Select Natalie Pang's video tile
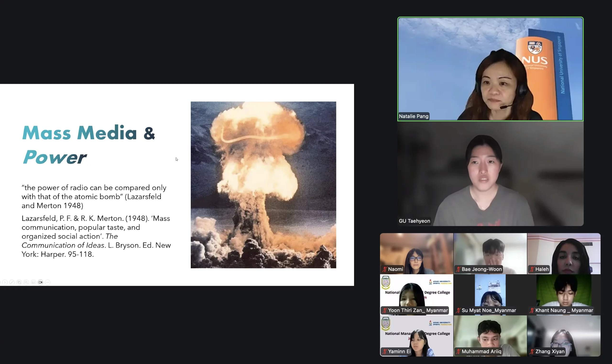The height and width of the screenshot is (364, 612). click(x=490, y=69)
